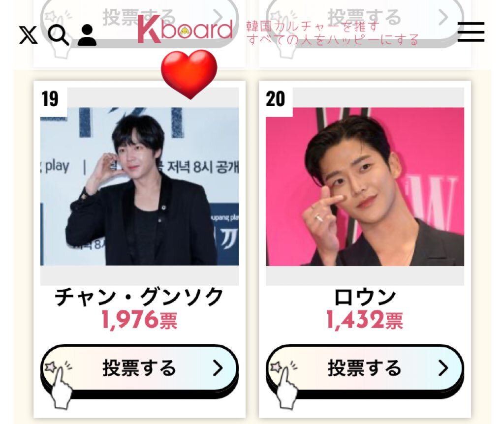504x424 pixels.
Task: Click the rank number 20 badge
Action: tap(276, 99)
